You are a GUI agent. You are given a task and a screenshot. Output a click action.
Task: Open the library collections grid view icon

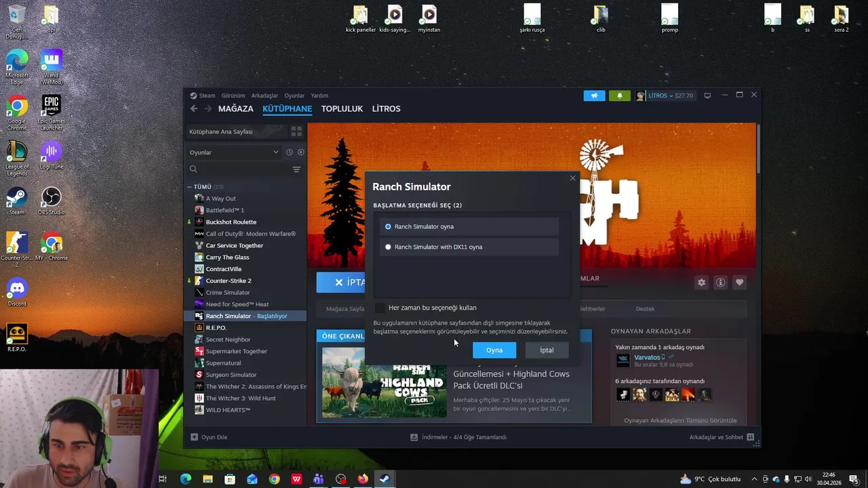coord(296,131)
